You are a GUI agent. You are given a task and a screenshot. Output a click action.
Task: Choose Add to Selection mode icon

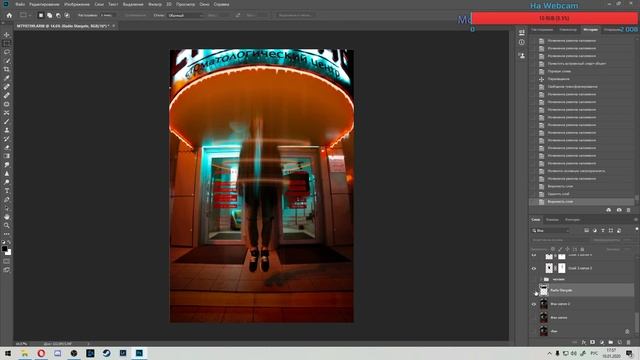[x=49, y=15]
